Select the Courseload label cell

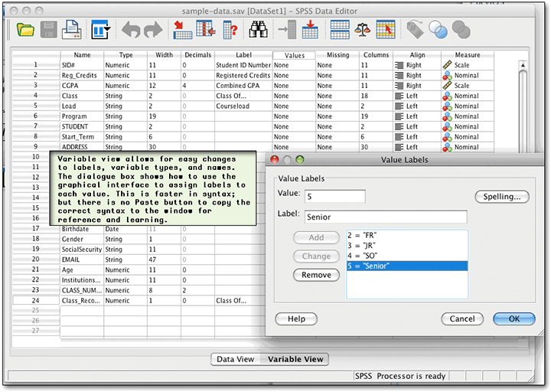[243, 106]
